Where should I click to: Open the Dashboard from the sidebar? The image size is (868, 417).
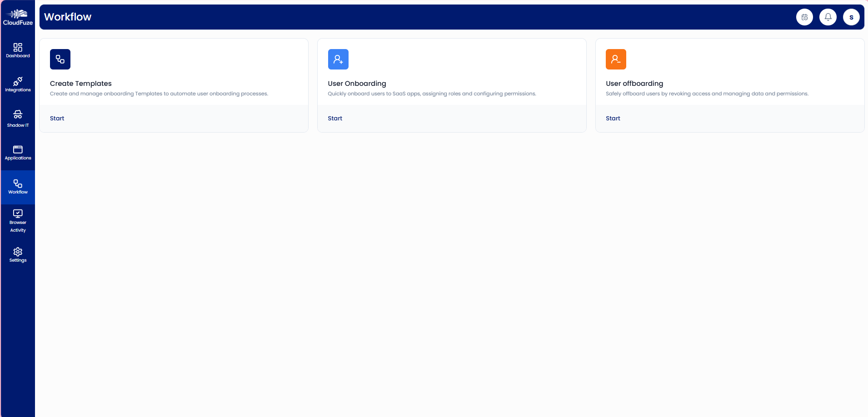18,50
